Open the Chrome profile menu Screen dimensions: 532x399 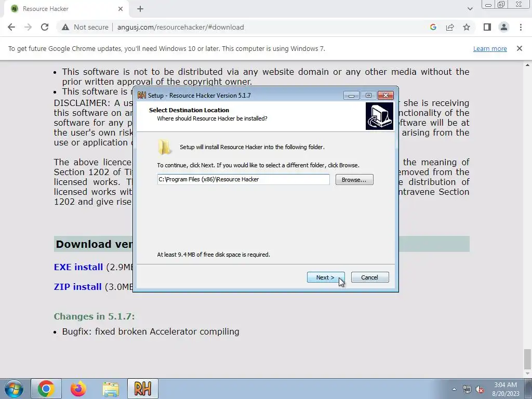(504, 27)
